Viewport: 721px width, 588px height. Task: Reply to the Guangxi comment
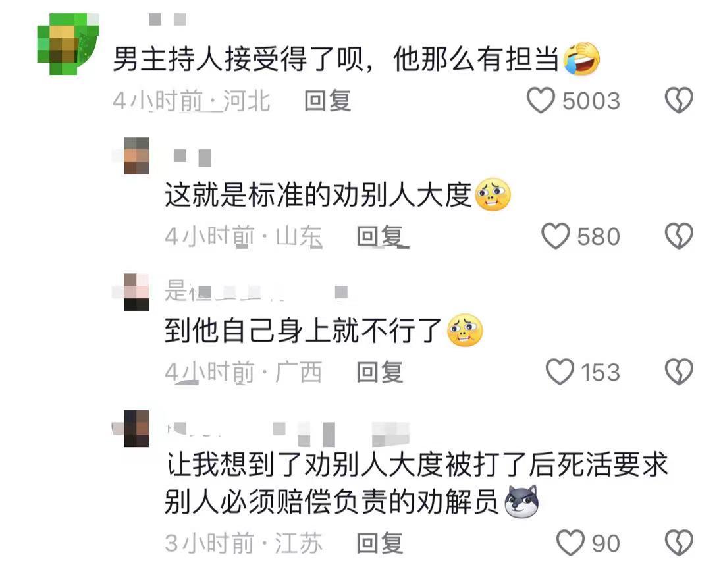(x=381, y=372)
